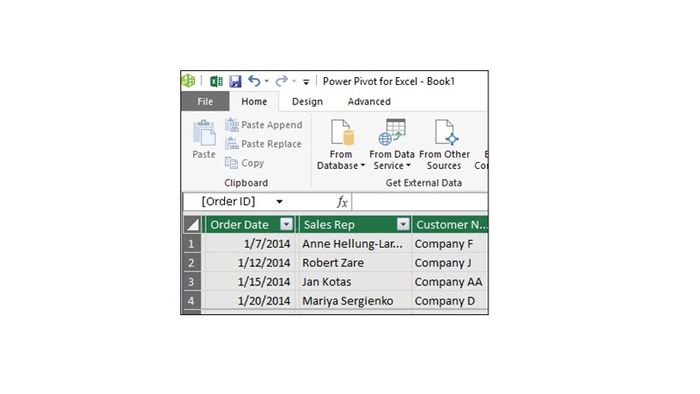Select row header 3

click(x=192, y=282)
